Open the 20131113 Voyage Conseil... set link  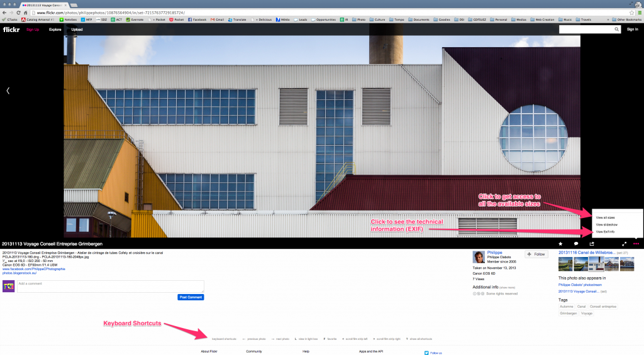579,292
